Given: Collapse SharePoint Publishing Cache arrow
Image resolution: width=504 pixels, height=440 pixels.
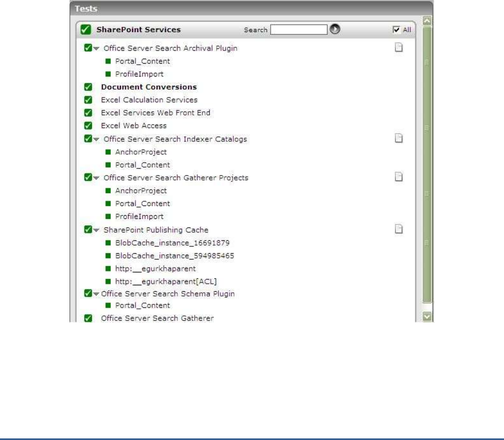Looking at the screenshot, I should pyautogui.click(x=96, y=230).
